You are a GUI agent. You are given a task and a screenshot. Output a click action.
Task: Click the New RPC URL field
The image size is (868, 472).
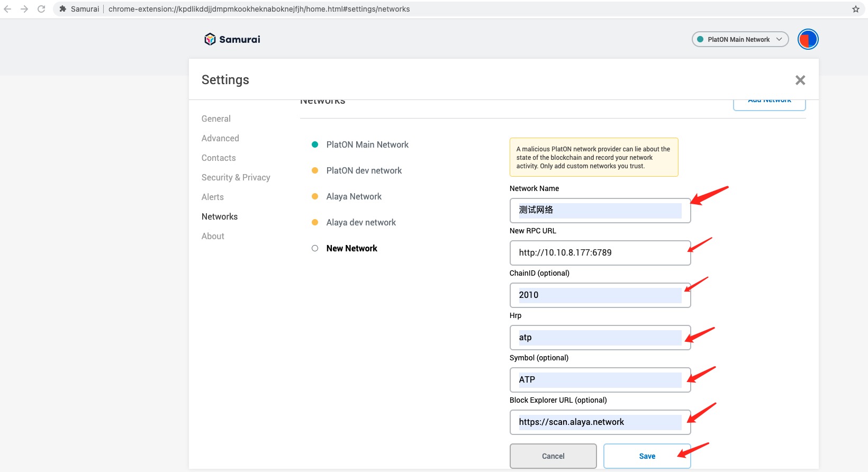coord(600,253)
